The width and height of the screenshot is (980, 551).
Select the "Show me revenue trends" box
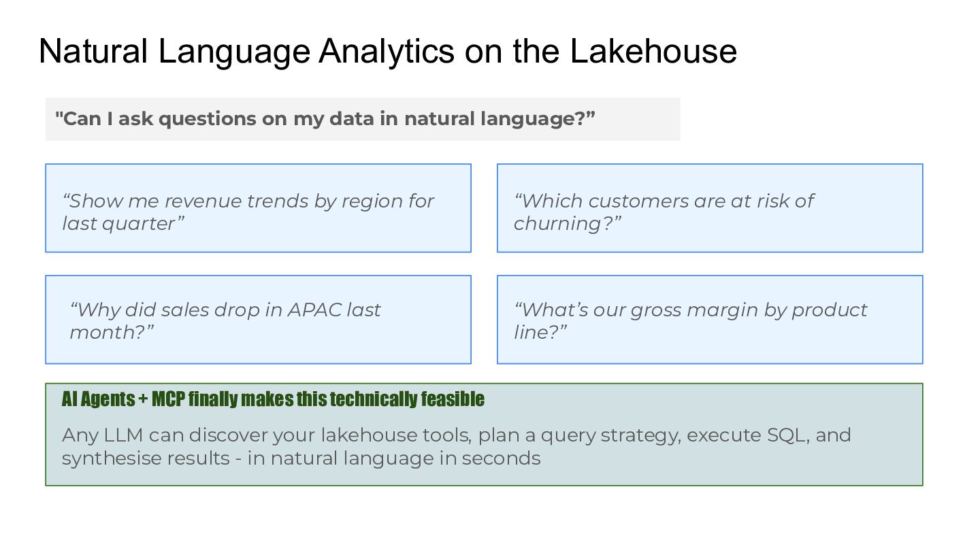point(258,208)
